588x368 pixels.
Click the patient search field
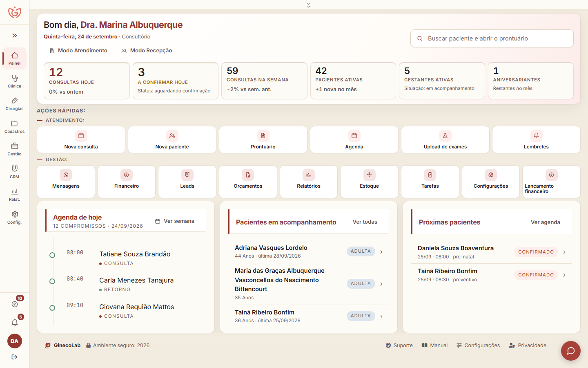492,38
